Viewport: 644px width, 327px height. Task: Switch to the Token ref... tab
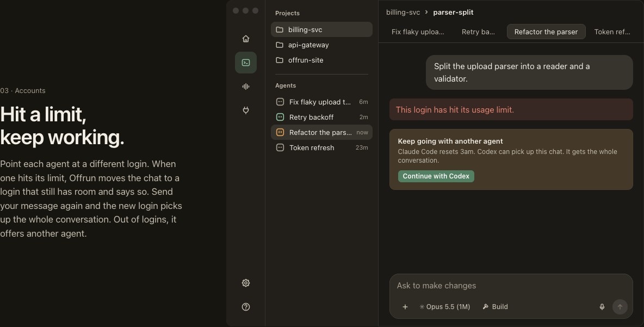point(612,32)
